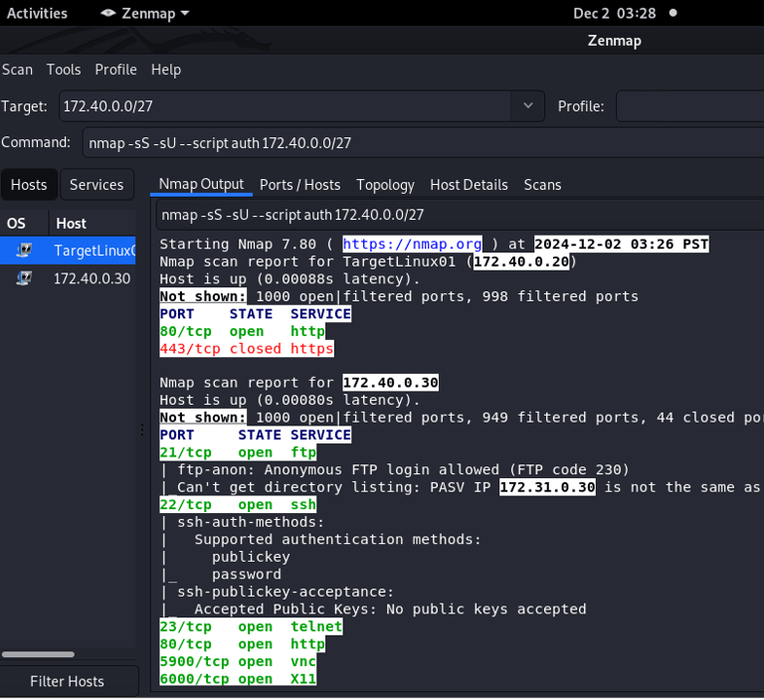Click the notification dot beside the clock
This screenshot has width=764, height=700.
click(x=672, y=13)
